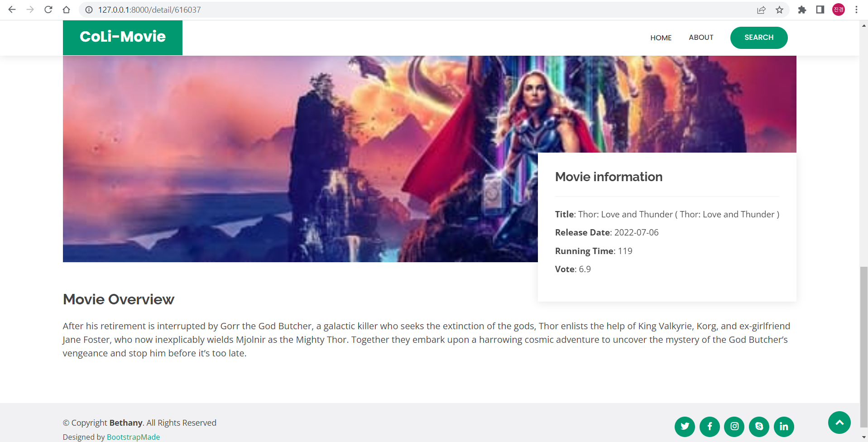Open the Chrome profile avatar
The height and width of the screenshot is (442, 868).
(x=839, y=10)
